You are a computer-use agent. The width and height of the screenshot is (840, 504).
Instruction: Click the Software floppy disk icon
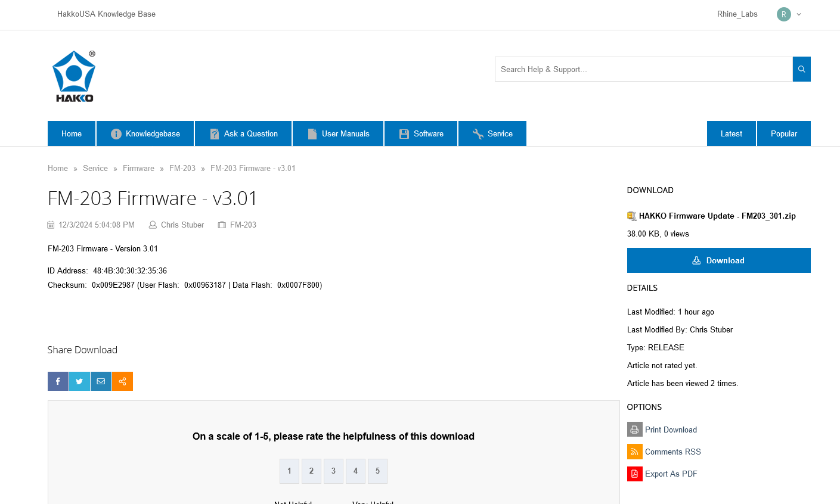coord(404,134)
